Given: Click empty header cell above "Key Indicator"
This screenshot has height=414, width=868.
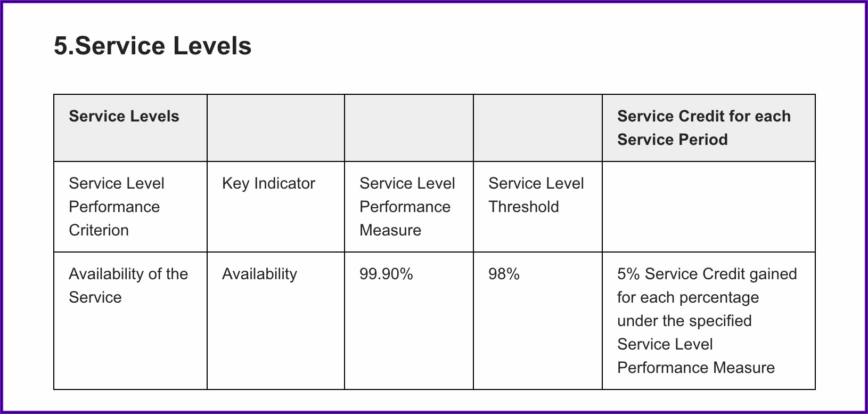Looking at the screenshot, I should (275, 128).
